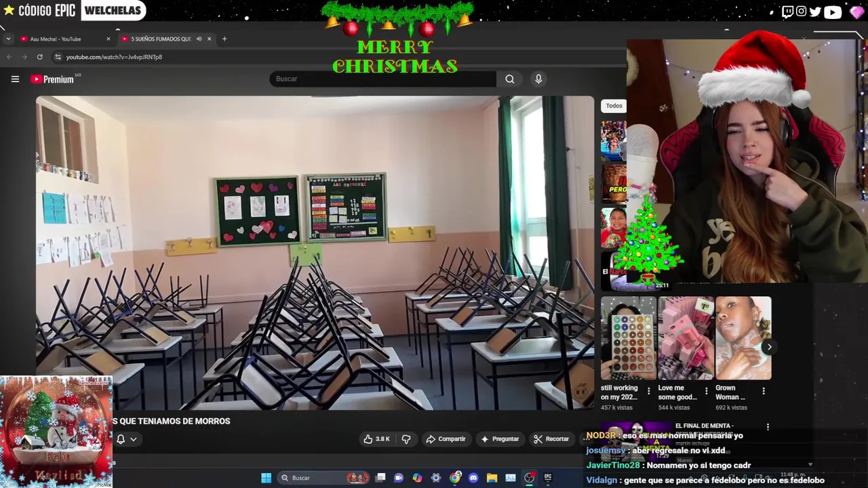Viewport: 868px width, 488px height.
Task: Switch to Google Chrome in the taskbar
Action: tap(455, 478)
